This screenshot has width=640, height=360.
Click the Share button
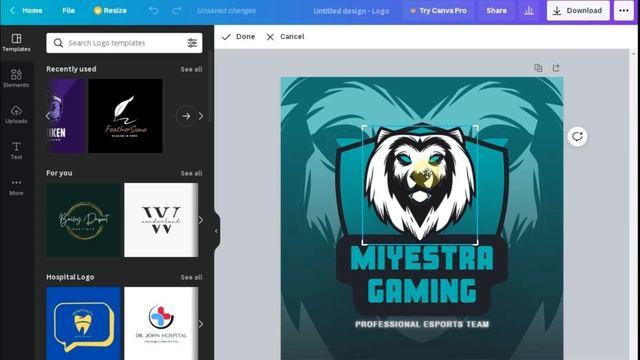pos(496,11)
